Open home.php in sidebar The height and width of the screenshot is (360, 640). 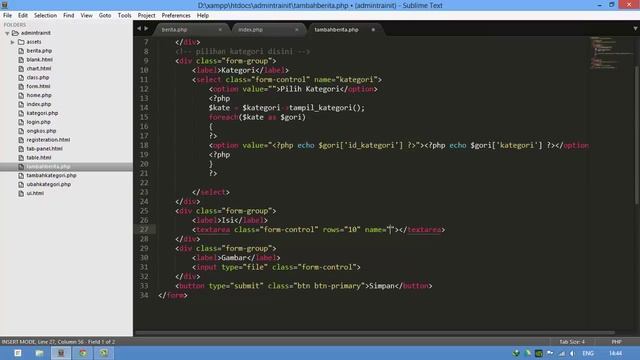39,96
